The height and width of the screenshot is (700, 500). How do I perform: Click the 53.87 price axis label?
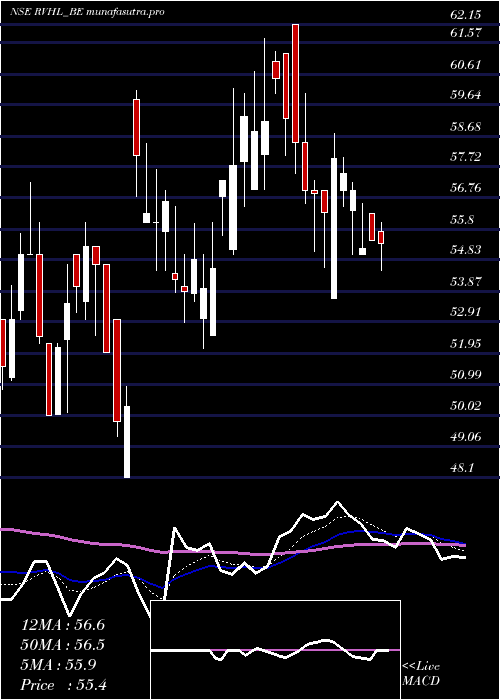point(466,281)
